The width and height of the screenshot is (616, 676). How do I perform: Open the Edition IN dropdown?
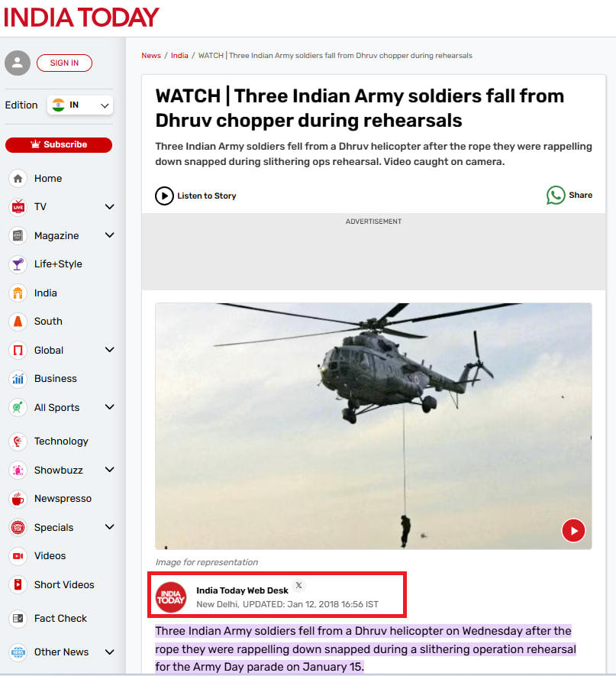(80, 105)
